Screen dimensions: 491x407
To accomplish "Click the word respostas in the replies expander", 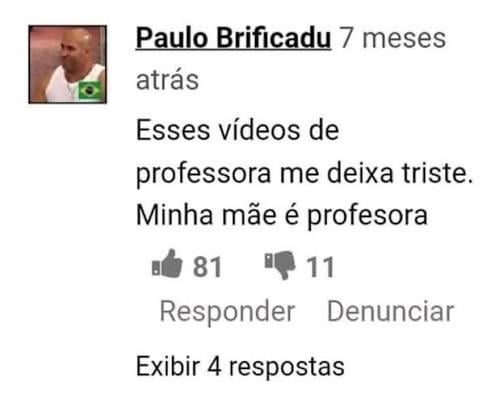I will point(287,368).
